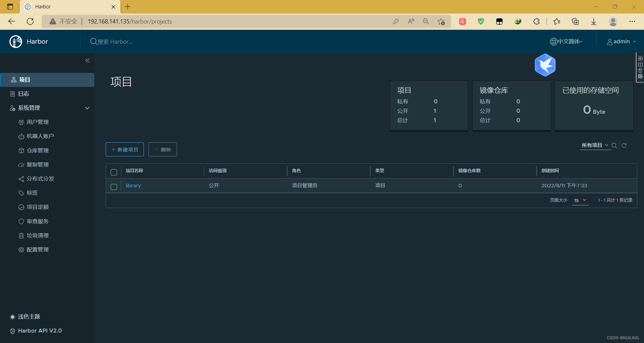Click the 删除 delete button
The image size is (644, 343).
click(163, 150)
